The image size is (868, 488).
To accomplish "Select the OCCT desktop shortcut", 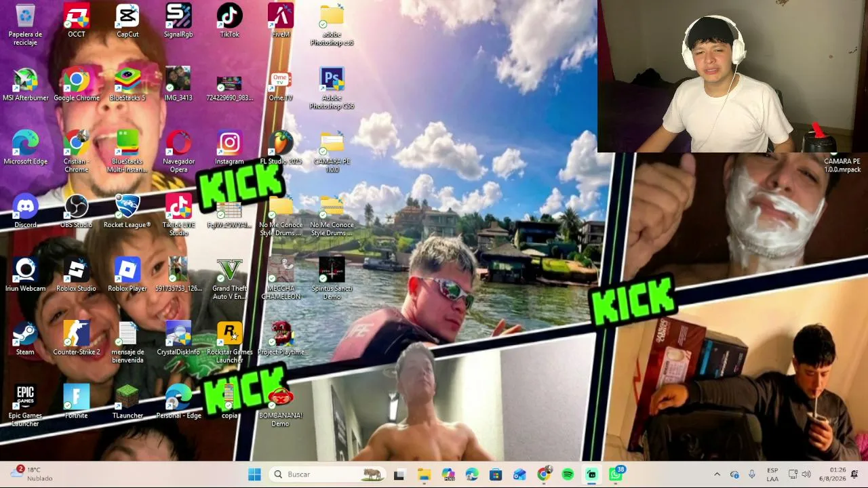I will click(77, 21).
